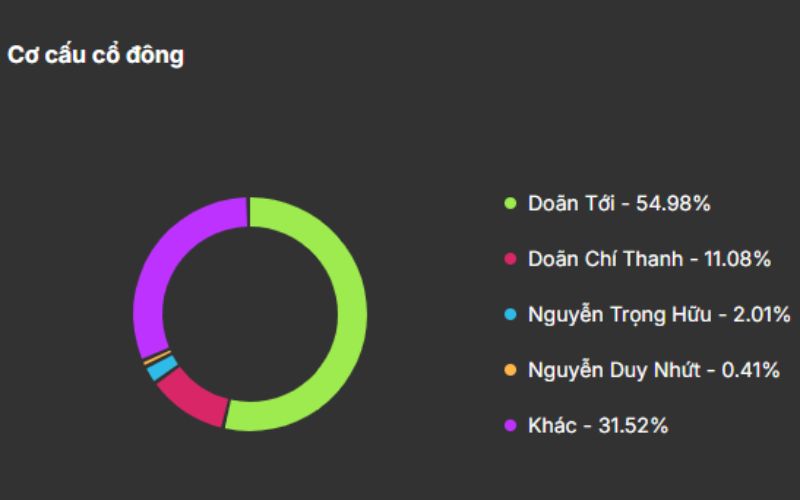Click the Cơ cấu cổ đông heading
The image size is (800, 500).
click(x=96, y=55)
